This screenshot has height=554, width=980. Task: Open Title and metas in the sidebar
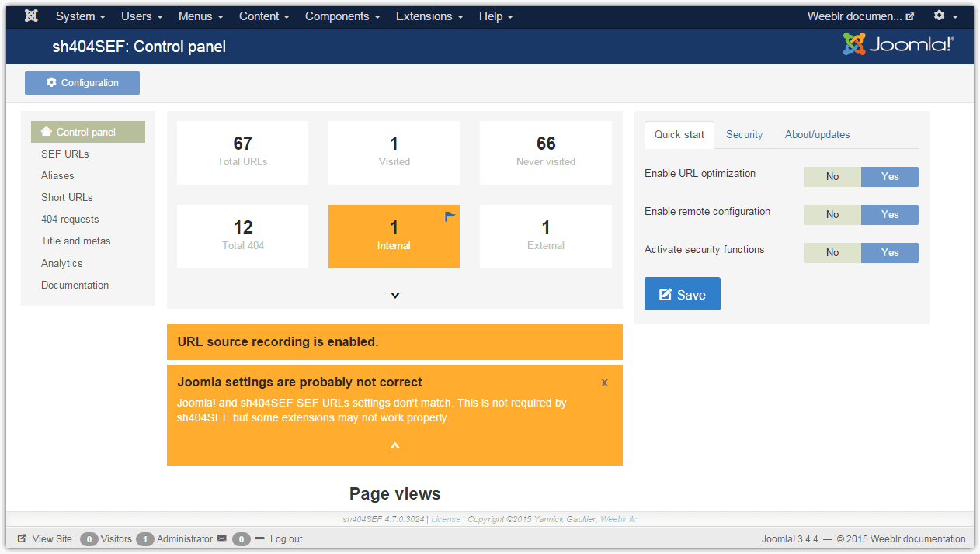pyautogui.click(x=76, y=241)
